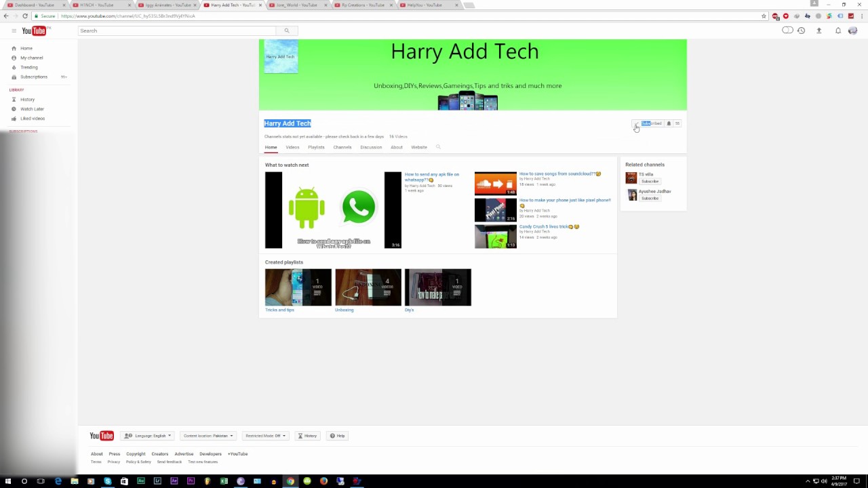The image size is (868, 488).
Task: Subscribe to Ayushee Jadhav channel
Action: coord(650,199)
